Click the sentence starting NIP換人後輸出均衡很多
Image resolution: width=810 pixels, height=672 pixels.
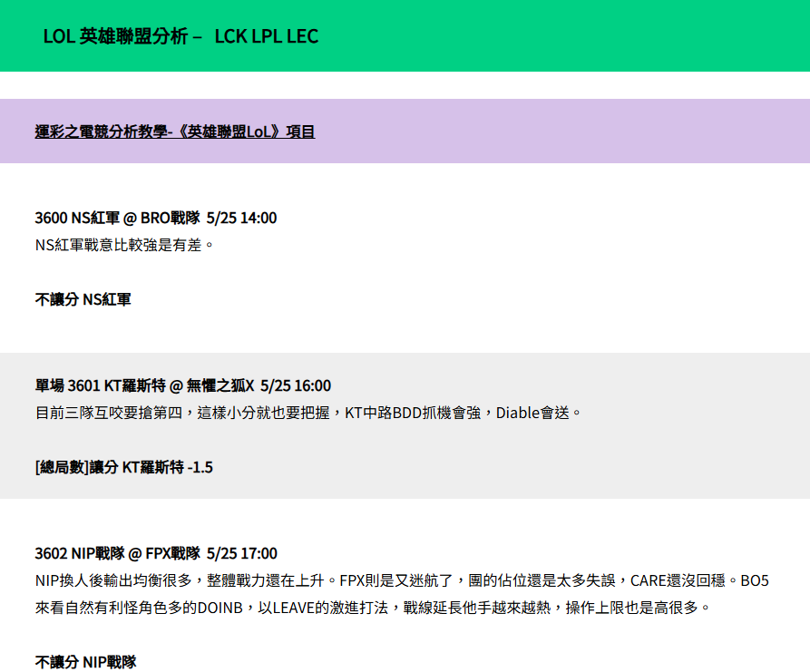click(x=402, y=580)
